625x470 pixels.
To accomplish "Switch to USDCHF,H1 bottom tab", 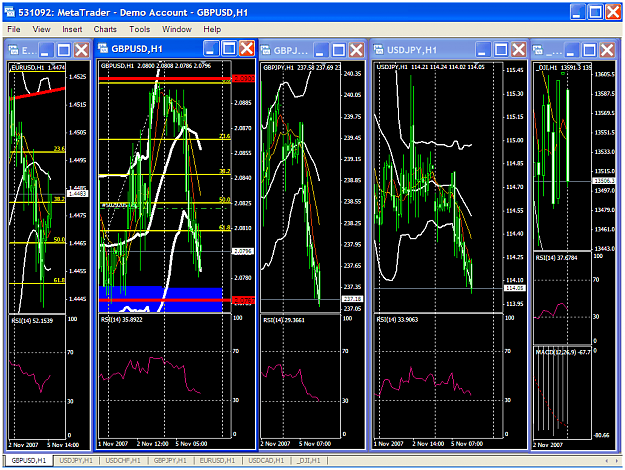I will click(123, 460).
